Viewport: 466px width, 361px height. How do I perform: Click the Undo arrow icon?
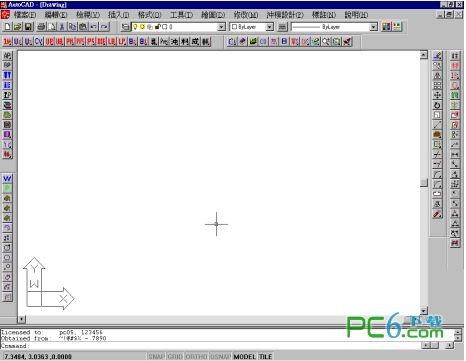coord(94,27)
